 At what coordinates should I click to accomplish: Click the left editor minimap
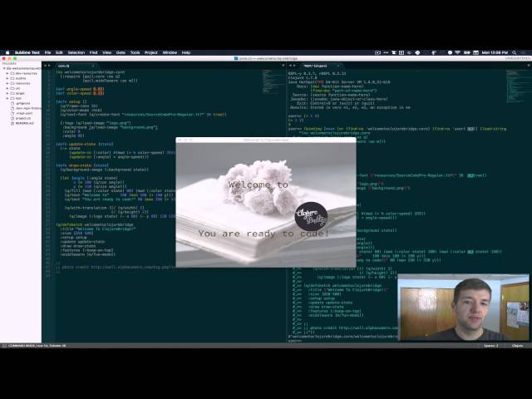pos(272,81)
